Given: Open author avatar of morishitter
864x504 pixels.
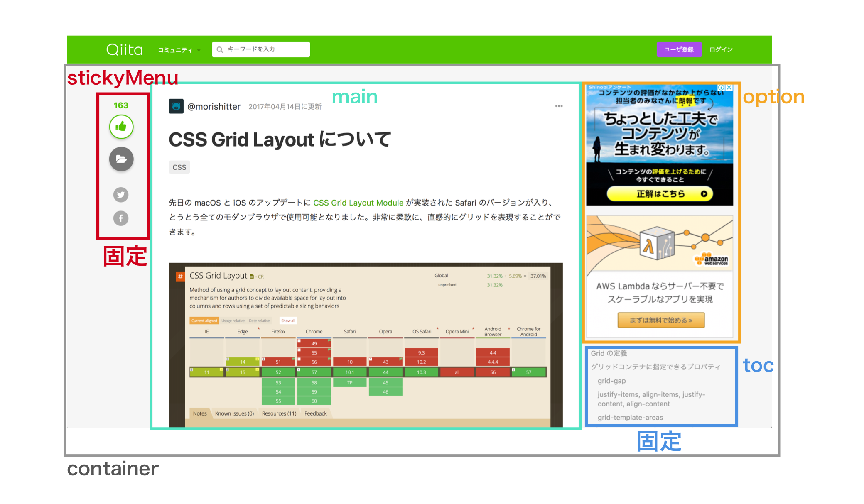Looking at the screenshot, I should click(176, 106).
